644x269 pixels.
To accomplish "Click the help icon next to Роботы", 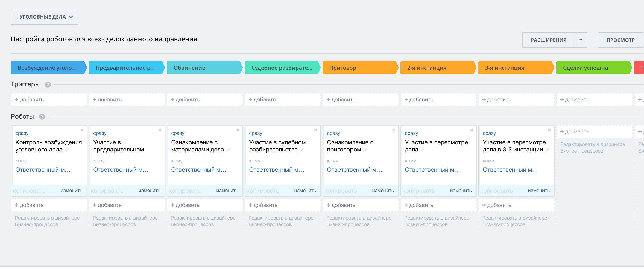I will 42,117.
